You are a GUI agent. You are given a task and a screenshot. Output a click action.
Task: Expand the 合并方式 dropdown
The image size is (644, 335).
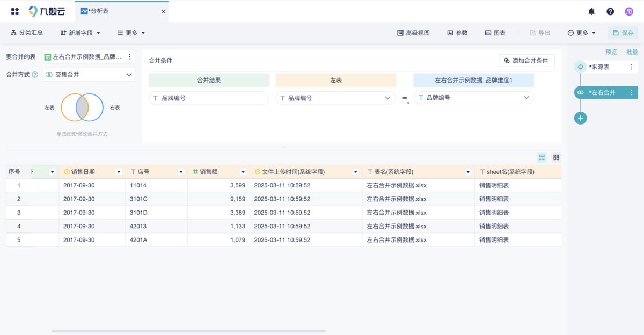(x=129, y=75)
